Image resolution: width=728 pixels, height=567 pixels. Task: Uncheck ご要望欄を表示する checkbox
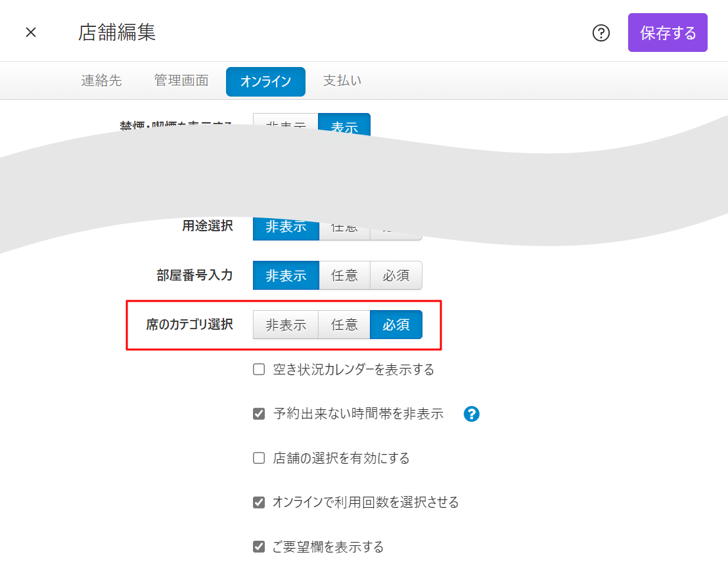[259, 547]
